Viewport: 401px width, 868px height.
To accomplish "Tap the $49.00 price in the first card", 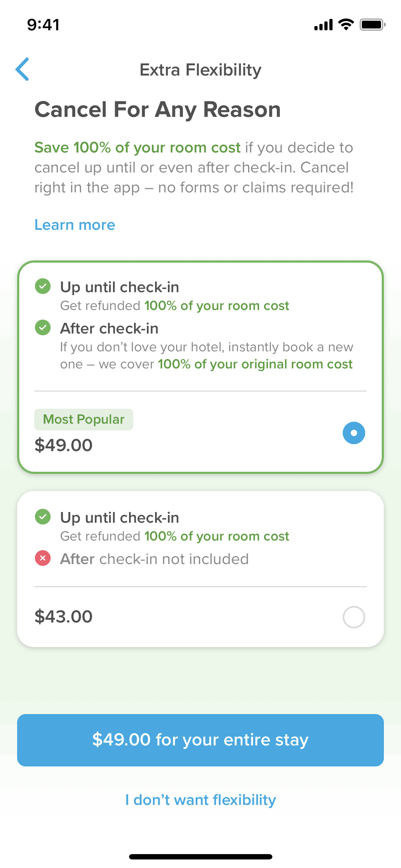I will tap(63, 445).
